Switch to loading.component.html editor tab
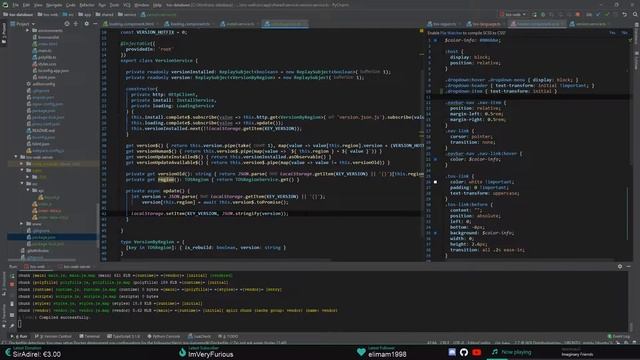This screenshot has height=360, width=640. point(130,24)
